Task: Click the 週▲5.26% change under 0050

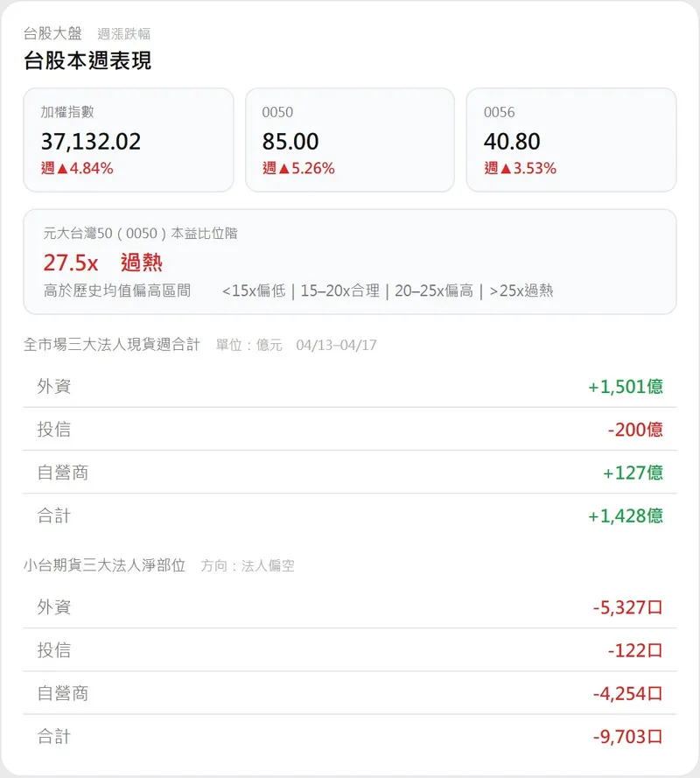Action: click(x=298, y=169)
